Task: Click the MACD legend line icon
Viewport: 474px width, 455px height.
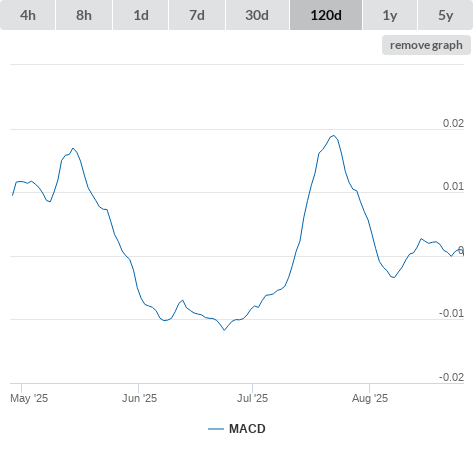Action: point(216,429)
